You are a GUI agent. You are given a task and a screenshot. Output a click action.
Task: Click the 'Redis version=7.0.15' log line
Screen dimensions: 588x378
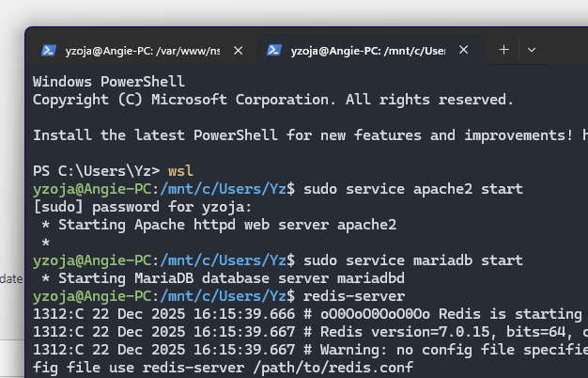click(311, 332)
